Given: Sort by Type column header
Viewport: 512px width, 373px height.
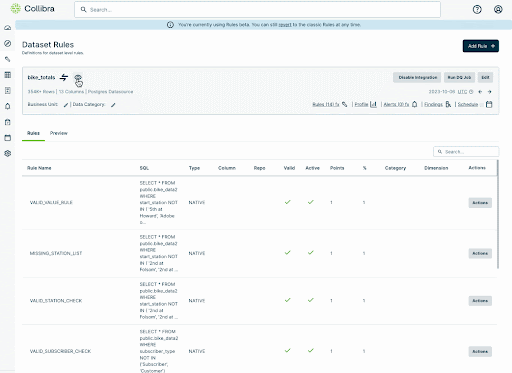Looking at the screenshot, I should (x=194, y=168).
